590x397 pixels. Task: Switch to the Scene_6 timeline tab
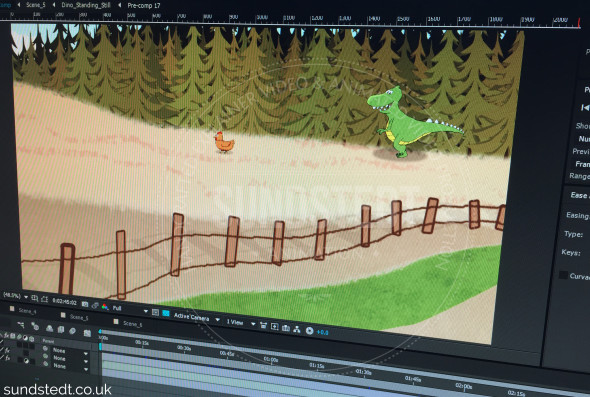coord(133,324)
